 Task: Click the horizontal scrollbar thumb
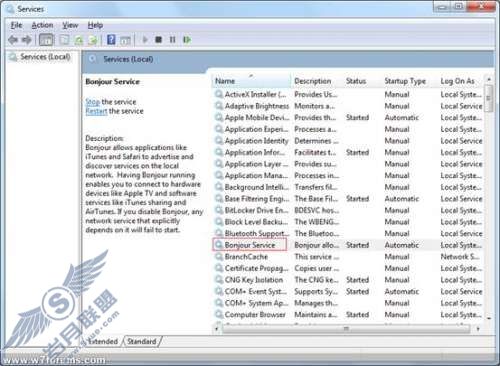coord(346,329)
